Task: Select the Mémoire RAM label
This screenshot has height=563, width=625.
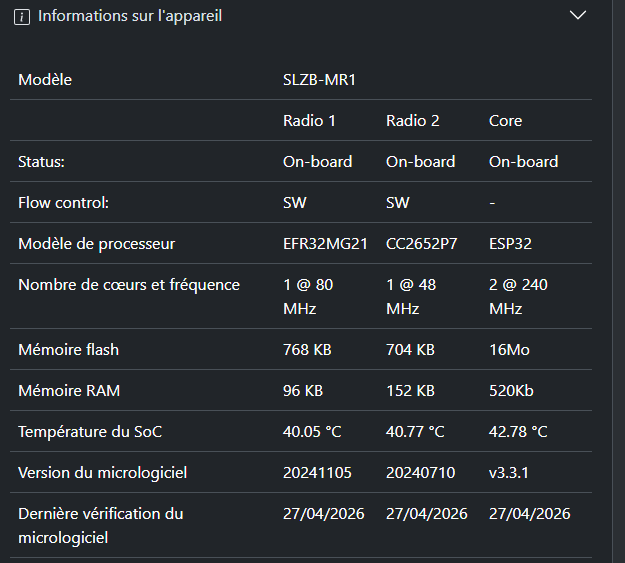Action: (x=69, y=391)
